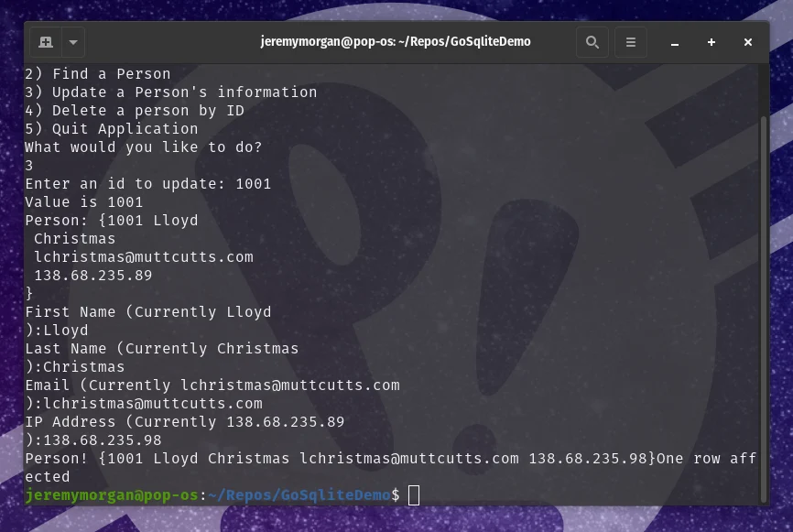Click the "One row aff" output text

click(x=707, y=459)
